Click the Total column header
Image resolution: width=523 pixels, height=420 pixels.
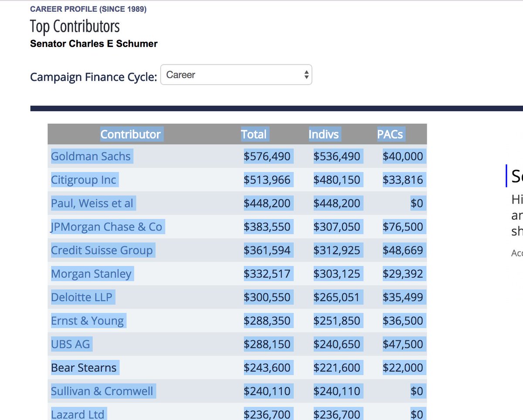click(x=254, y=134)
